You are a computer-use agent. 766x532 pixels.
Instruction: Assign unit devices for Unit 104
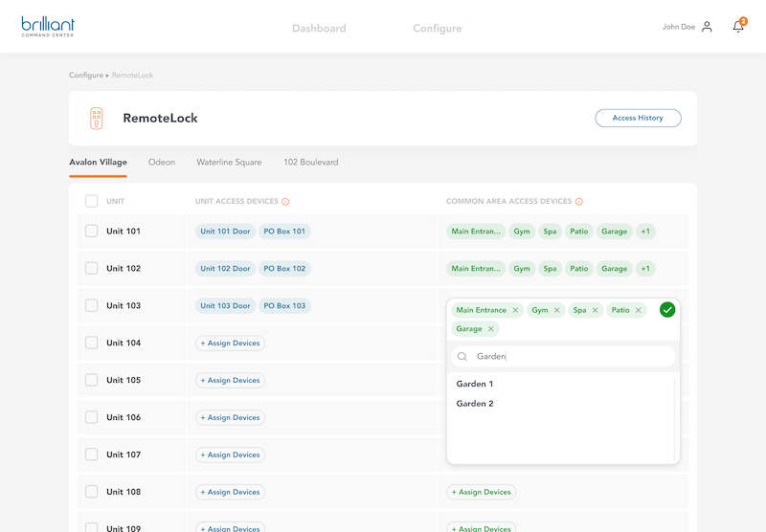pos(230,343)
